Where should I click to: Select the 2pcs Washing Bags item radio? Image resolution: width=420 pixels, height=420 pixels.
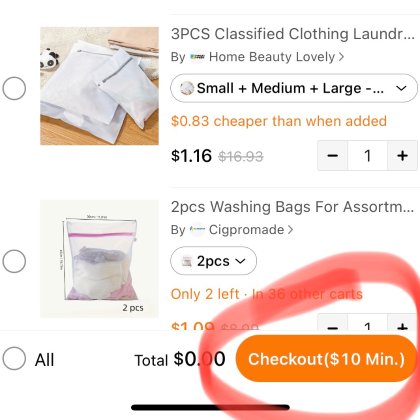pos(14,261)
